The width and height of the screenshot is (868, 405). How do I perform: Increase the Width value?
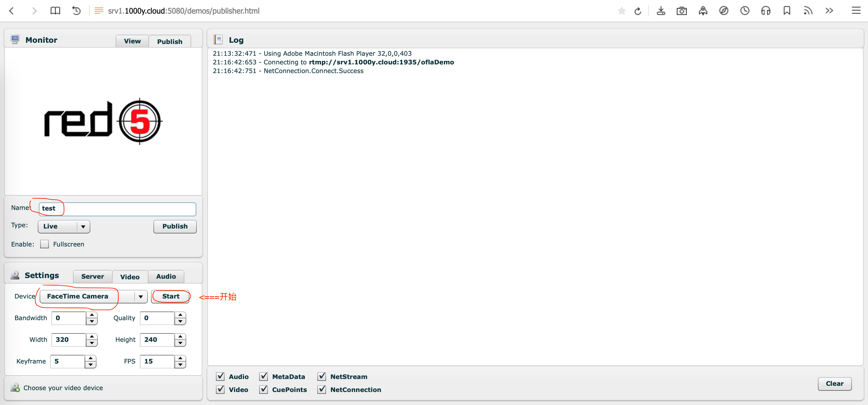click(92, 337)
